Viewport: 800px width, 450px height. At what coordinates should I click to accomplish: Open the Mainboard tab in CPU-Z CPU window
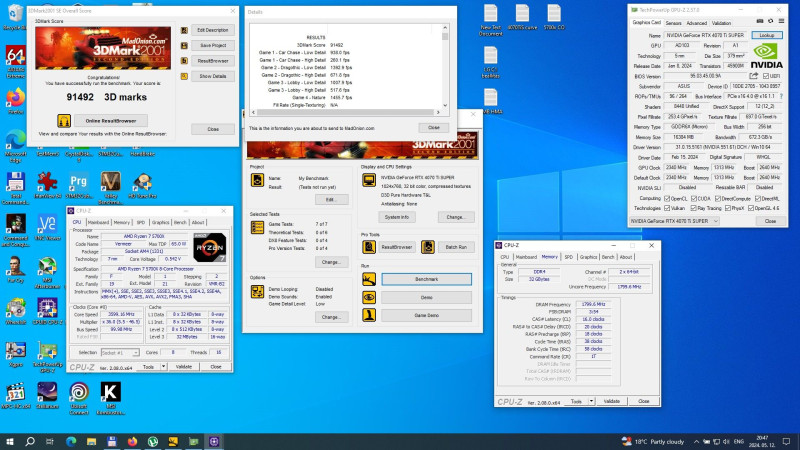coord(98,222)
